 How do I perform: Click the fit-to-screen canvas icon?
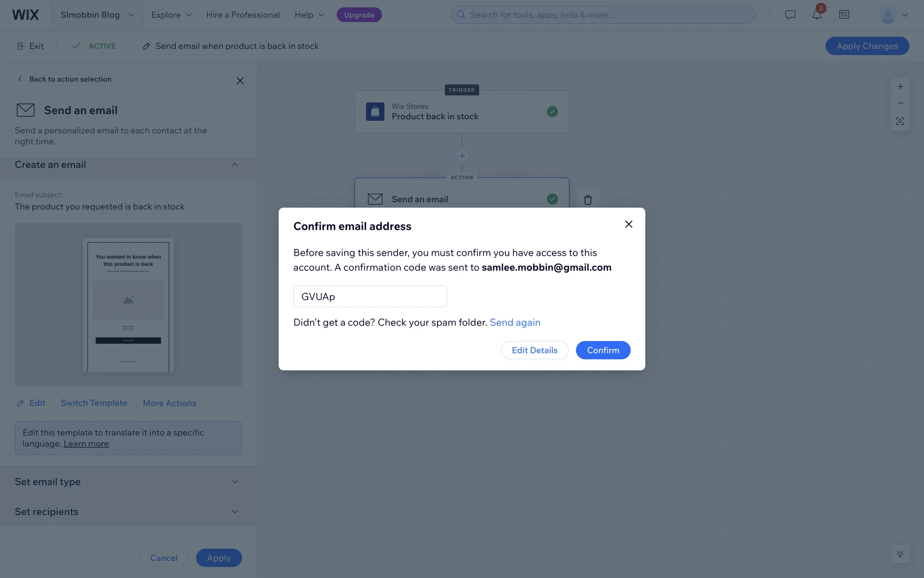(x=900, y=121)
